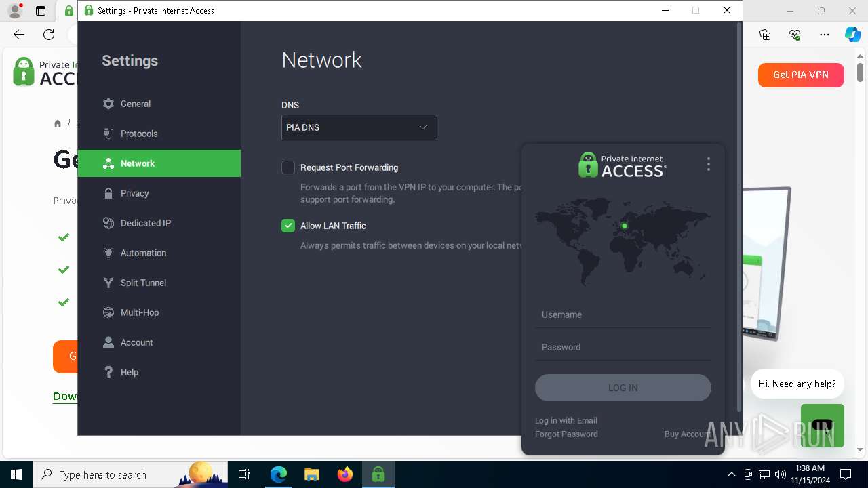Click the Dedicated IP globe icon
Viewport: 868px width, 488px height.
pos(108,223)
